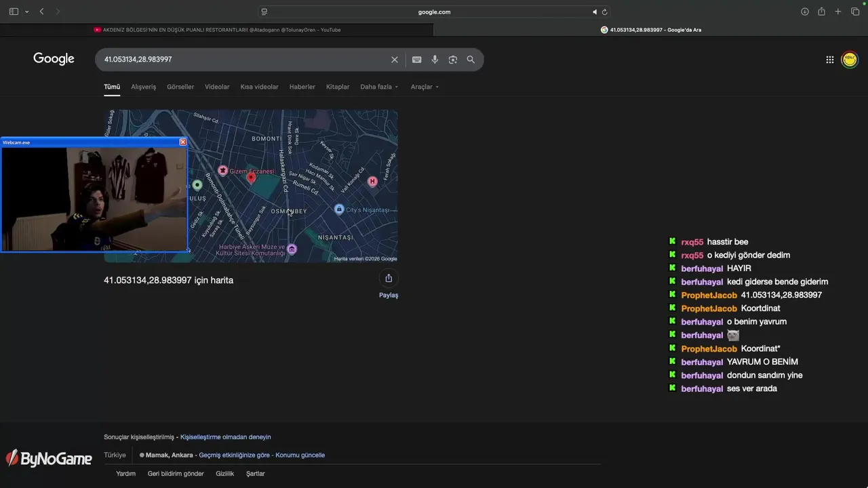Click the Harbiye Askeri Müze marker
The width and height of the screenshot is (868, 488).
coord(292,249)
